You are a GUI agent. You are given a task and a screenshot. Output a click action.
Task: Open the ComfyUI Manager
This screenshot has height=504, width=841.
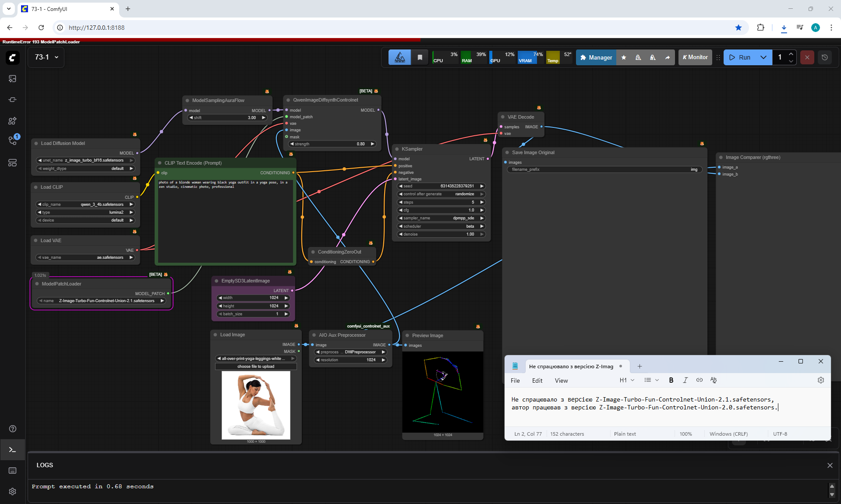(x=596, y=57)
